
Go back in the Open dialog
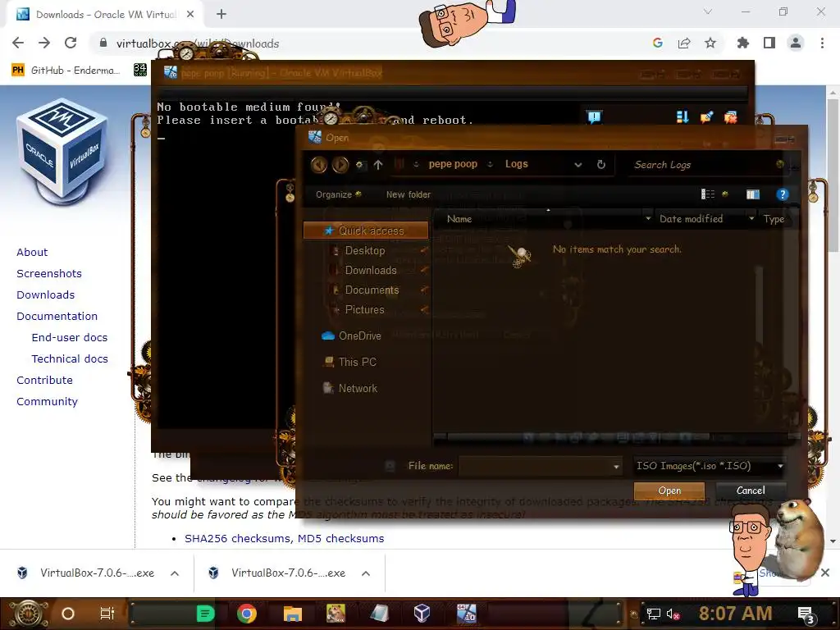click(319, 164)
